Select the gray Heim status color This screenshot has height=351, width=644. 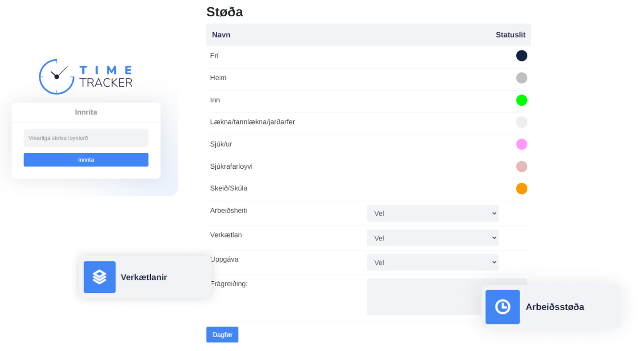click(x=521, y=78)
